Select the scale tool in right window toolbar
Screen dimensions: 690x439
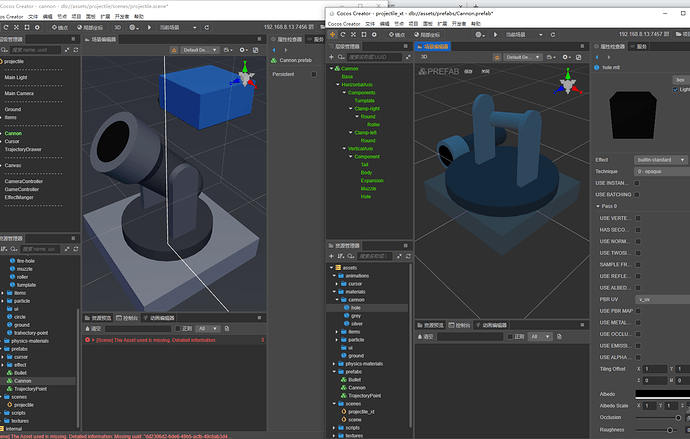click(x=353, y=34)
